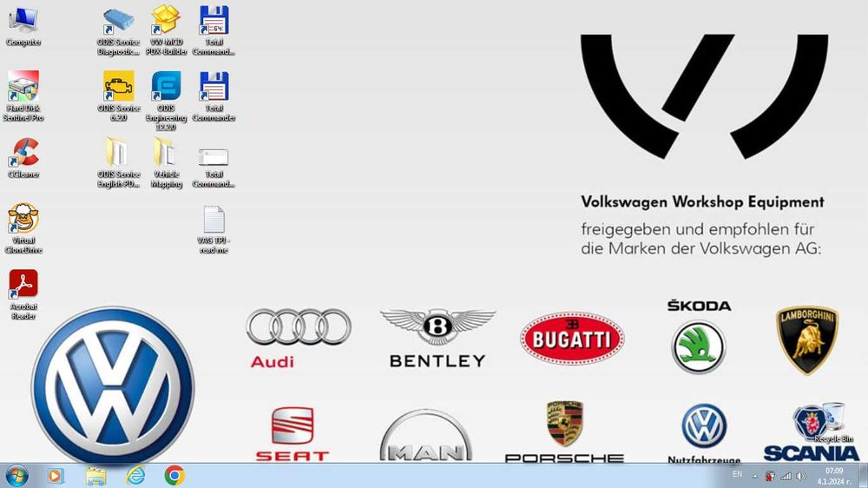Select ODIS Service Diagnostic shortcut icon
868x488 pixels.
click(x=118, y=31)
